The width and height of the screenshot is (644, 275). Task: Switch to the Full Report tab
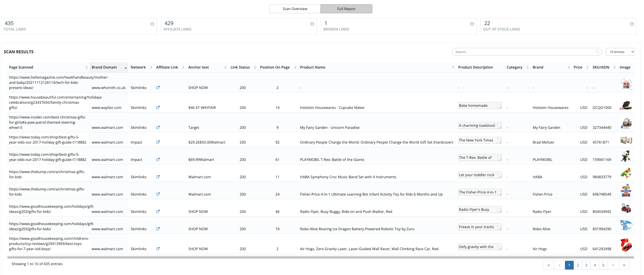tap(346, 9)
